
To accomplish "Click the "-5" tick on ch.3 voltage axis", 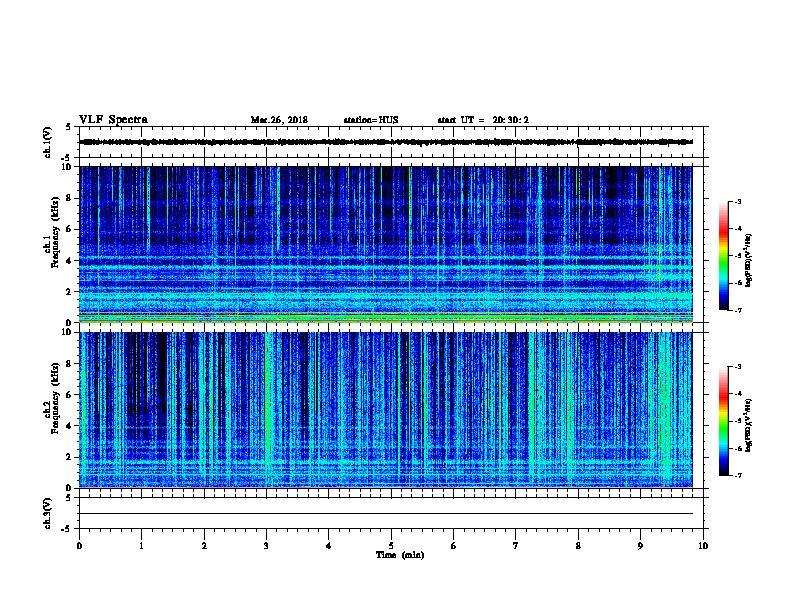I will click(x=67, y=529).
